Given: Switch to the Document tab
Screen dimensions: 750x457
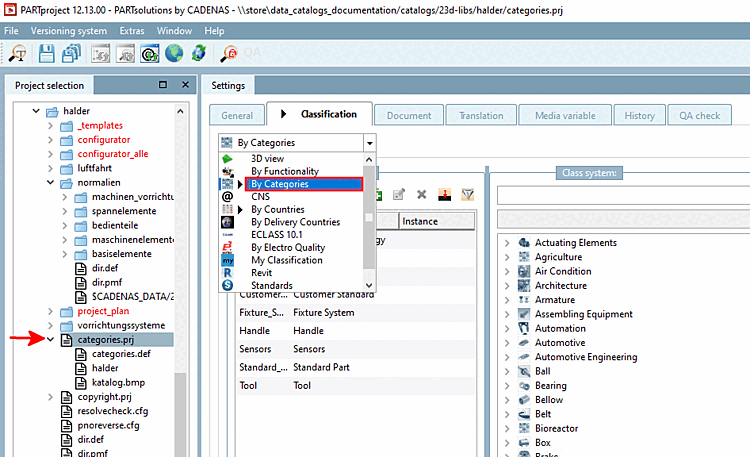Looking at the screenshot, I should (x=409, y=115).
